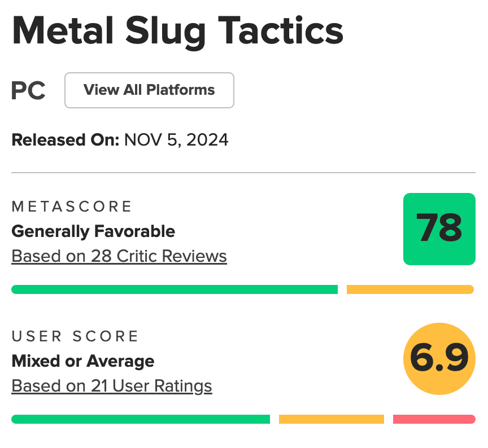Click the USER SCORE heading
Screen dimensions: 488x448
pyautogui.click(x=75, y=336)
